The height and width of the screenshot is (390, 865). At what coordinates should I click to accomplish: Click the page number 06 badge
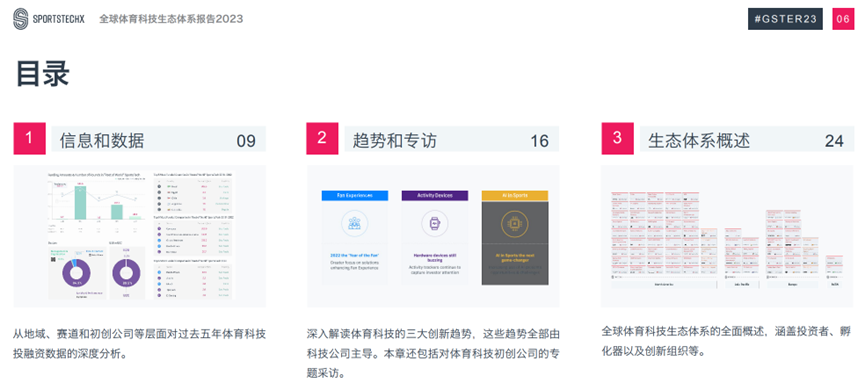pos(843,19)
